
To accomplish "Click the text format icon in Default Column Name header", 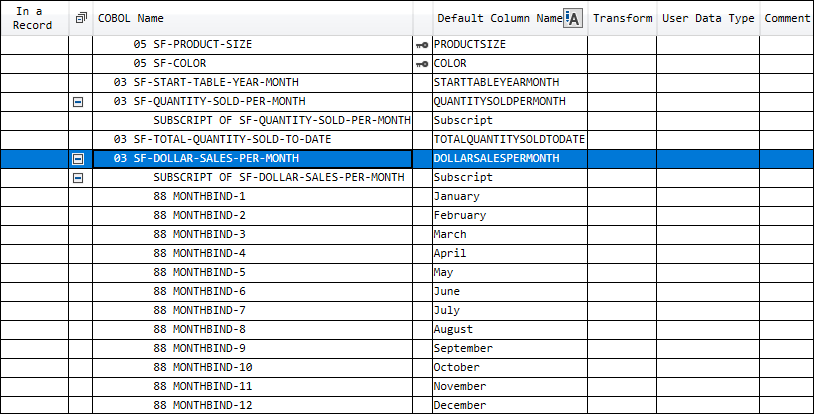I will 573,18.
